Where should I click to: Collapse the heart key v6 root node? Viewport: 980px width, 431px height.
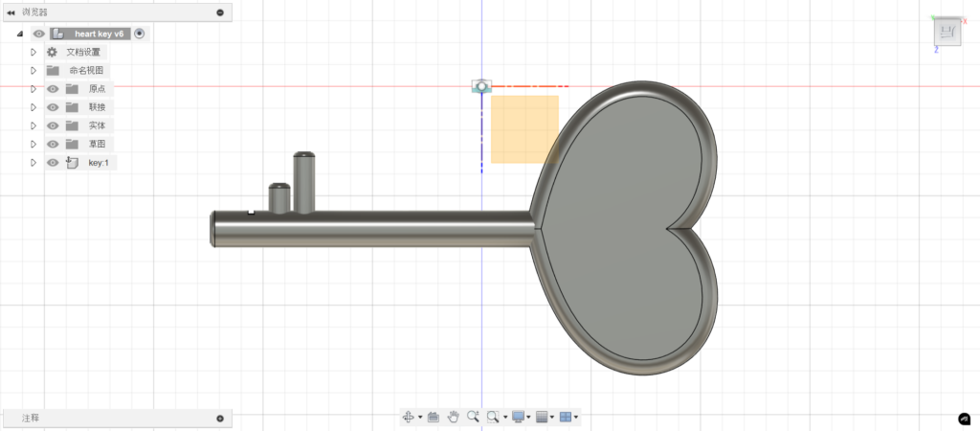[20, 34]
